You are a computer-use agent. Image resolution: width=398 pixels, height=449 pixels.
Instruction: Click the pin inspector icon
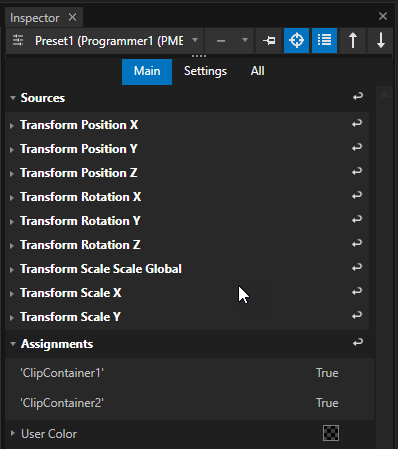(269, 41)
